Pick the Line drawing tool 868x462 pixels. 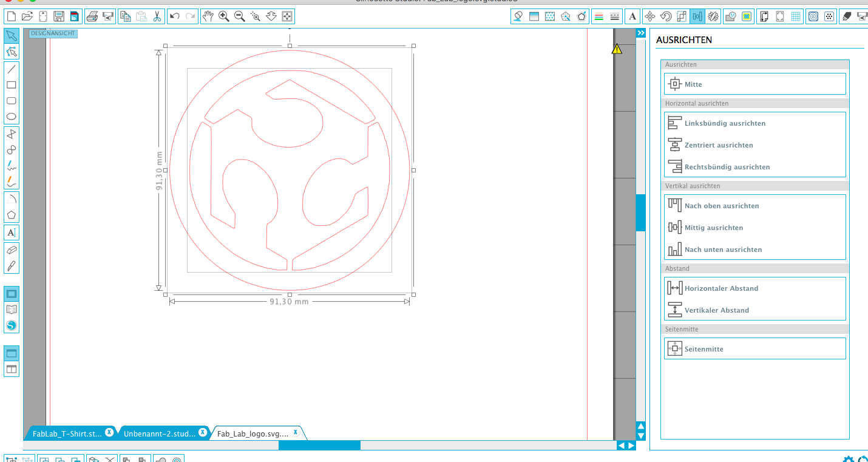[x=12, y=69]
